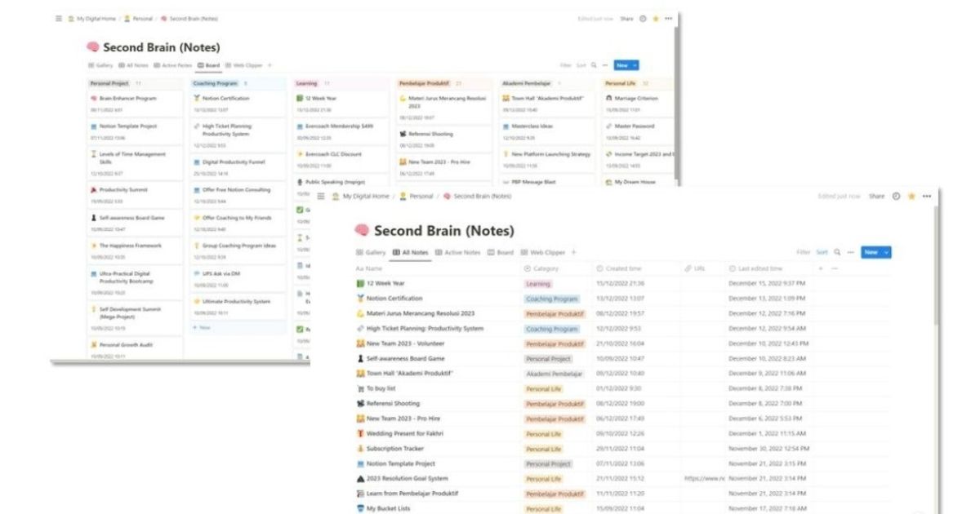
Task: Open view options ellipsis beside search in All Notes window
Action: (x=850, y=252)
